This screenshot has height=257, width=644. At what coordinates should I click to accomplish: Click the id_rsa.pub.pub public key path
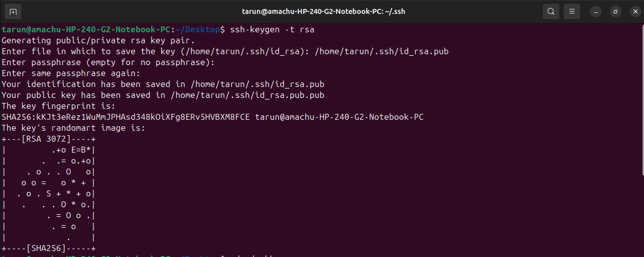click(247, 95)
